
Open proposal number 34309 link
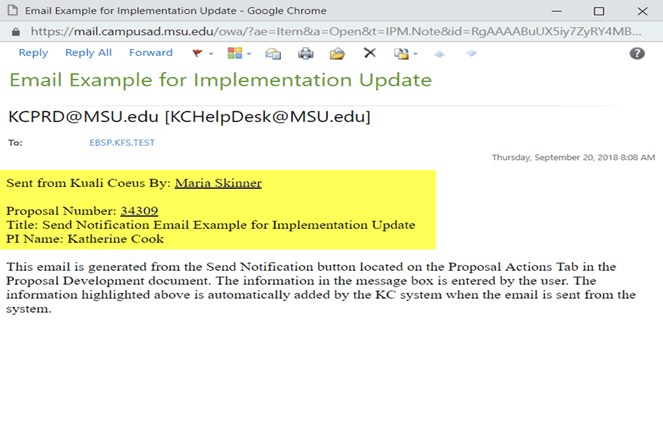pos(139,211)
